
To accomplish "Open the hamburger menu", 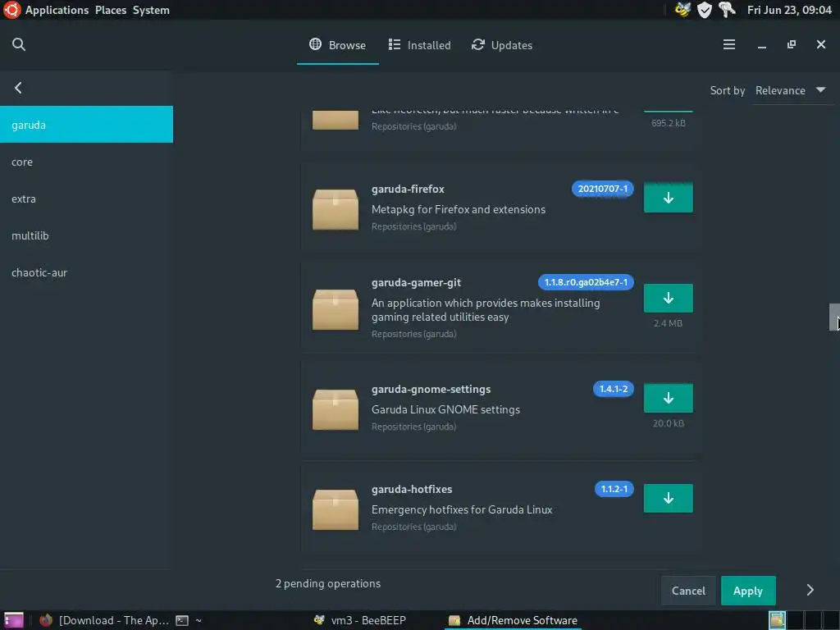I will pyautogui.click(x=728, y=44).
